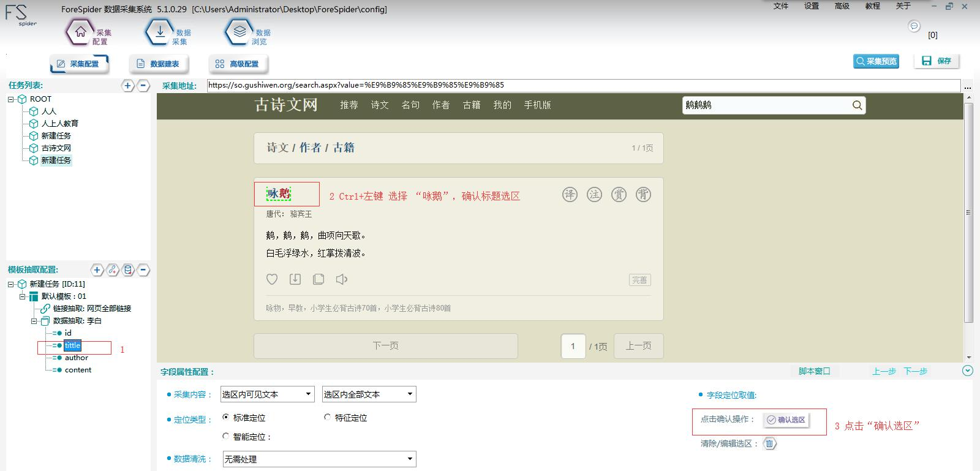Select the 标准定位 radio button

pos(226,417)
